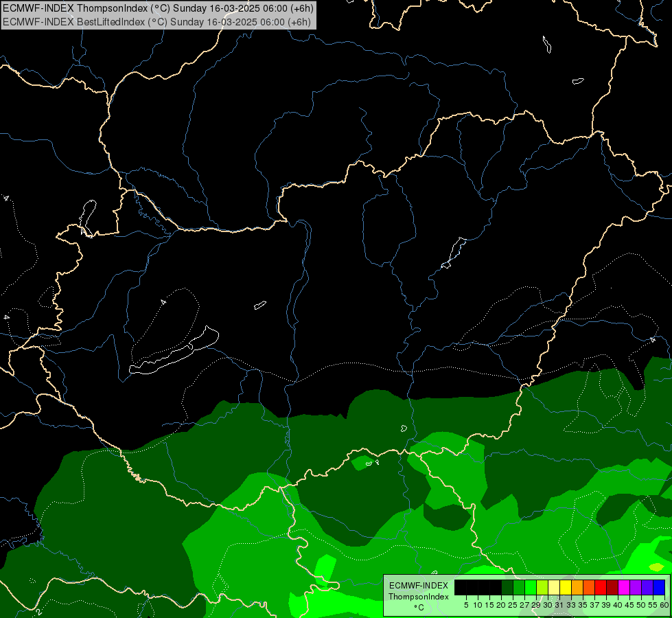The height and width of the screenshot is (618, 672).
Task: Click the legend scale value 45
Action: tap(629, 605)
